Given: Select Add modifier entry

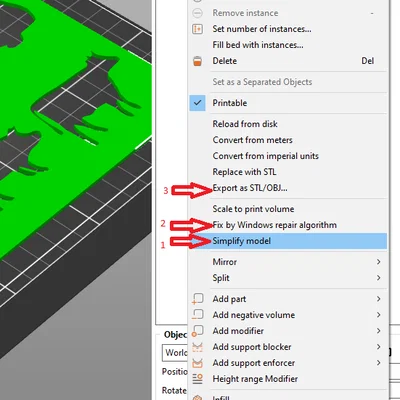Looking at the screenshot, I should coord(238,331).
